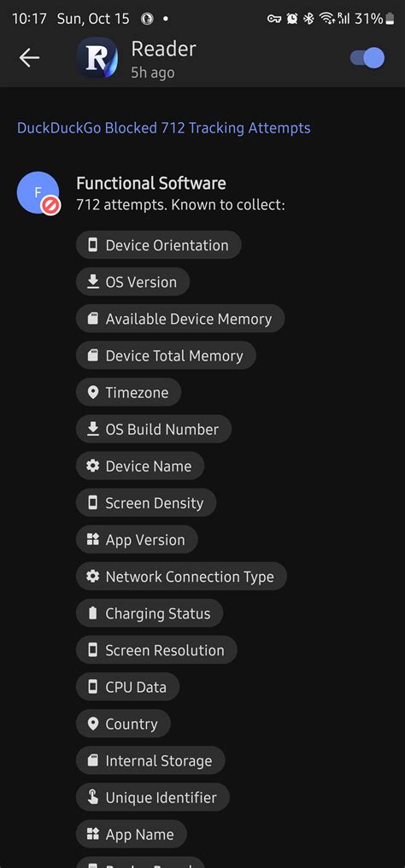The image size is (405, 868).
Task: Tap the Device Orientation chip
Action: 159,245
